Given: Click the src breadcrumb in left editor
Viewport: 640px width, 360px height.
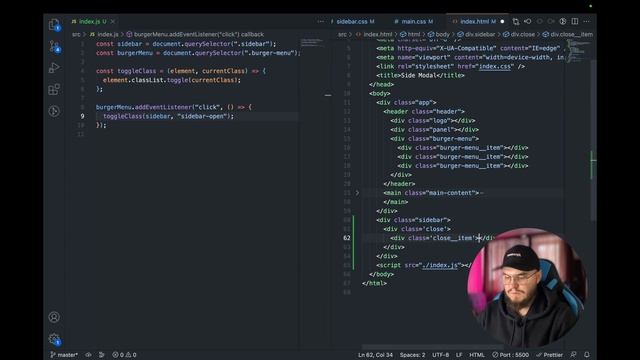Looking at the screenshot, I should tap(76, 34).
